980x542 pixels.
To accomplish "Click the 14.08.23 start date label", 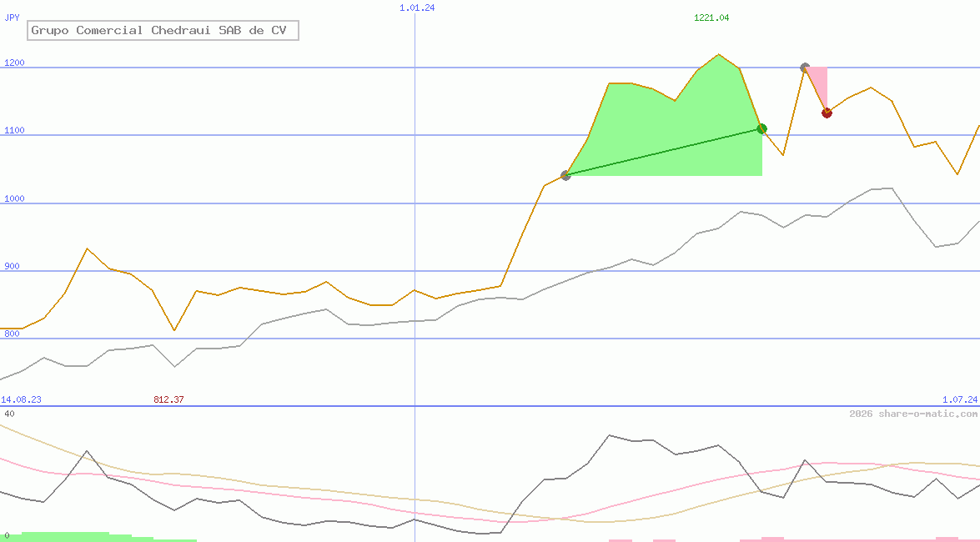I will (x=21, y=399).
